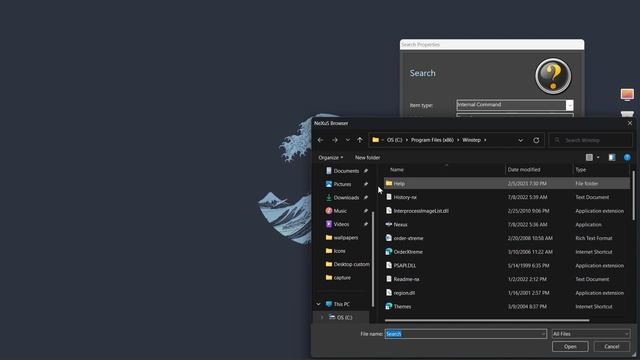Select OS (C:) in the tree

tap(344, 317)
